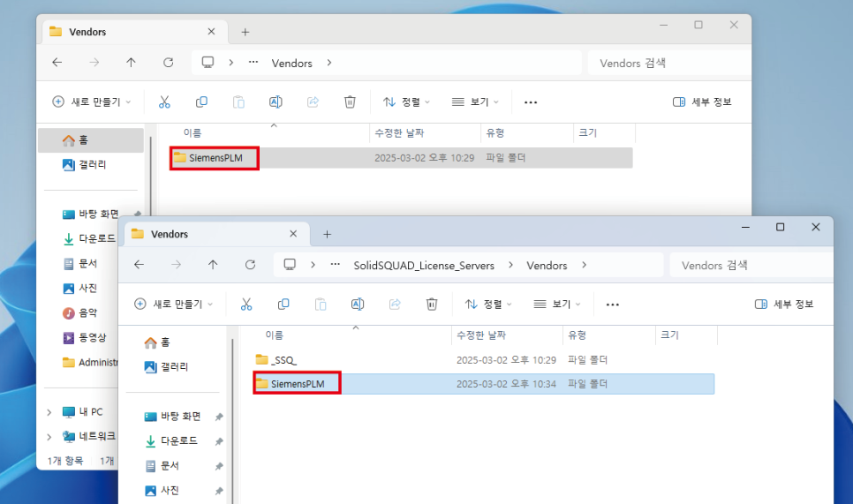Click Vendors 검색 search box in front window
The width and height of the screenshot is (853, 504).
751,266
